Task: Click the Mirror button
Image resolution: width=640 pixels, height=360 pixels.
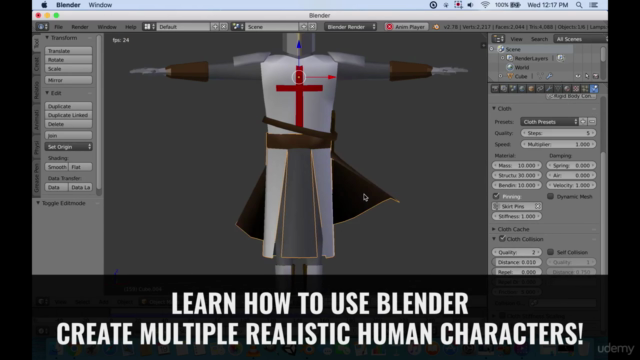Action: 69,80
